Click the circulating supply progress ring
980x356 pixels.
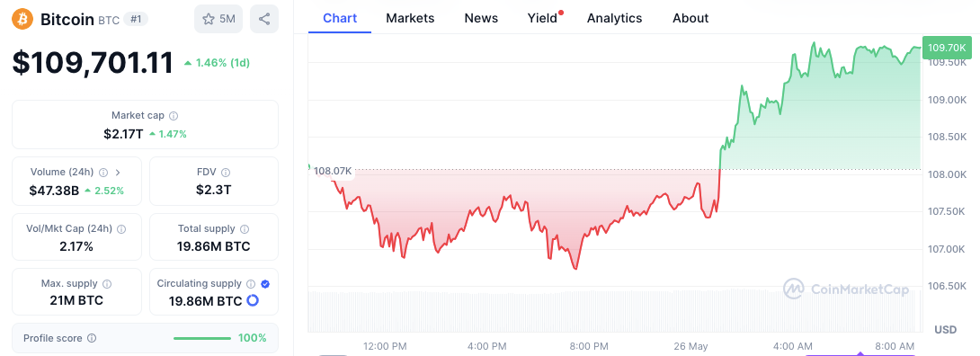(x=253, y=301)
